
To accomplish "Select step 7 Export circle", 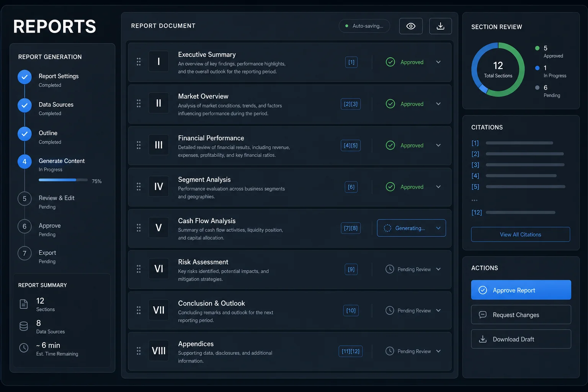I will [x=24, y=253].
